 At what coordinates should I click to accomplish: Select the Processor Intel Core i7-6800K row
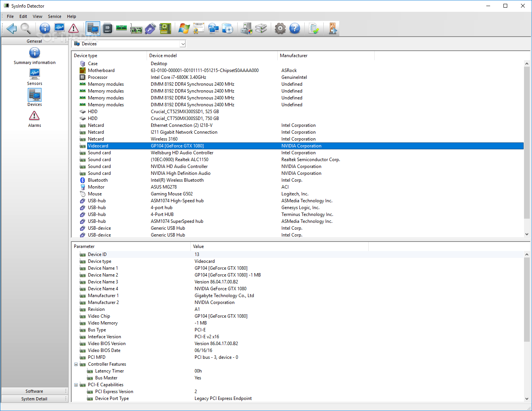[x=298, y=77]
